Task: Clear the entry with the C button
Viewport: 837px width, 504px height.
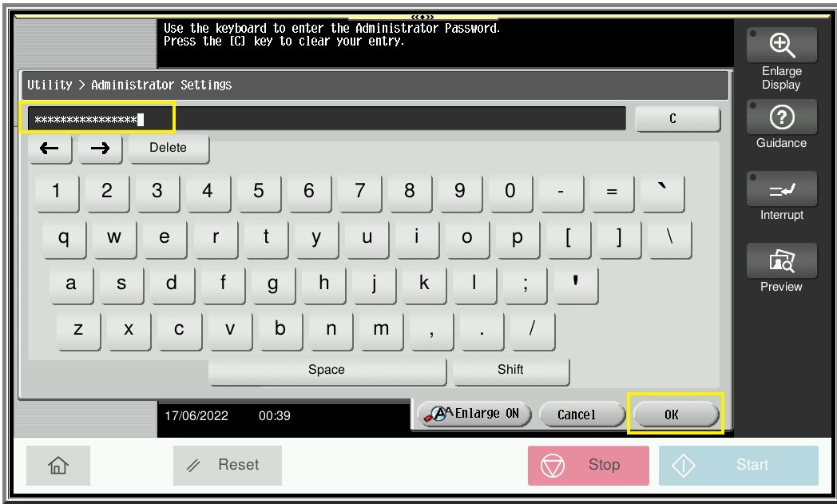Action: coord(676,119)
